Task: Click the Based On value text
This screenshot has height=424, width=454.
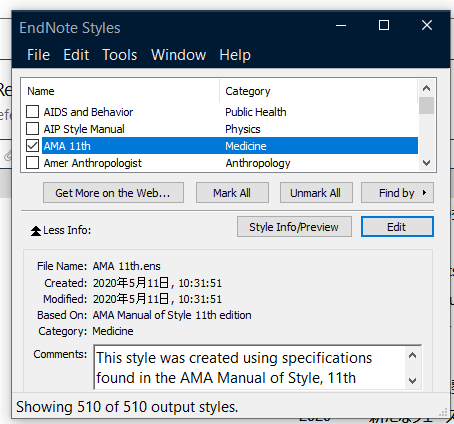Action: [172, 315]
